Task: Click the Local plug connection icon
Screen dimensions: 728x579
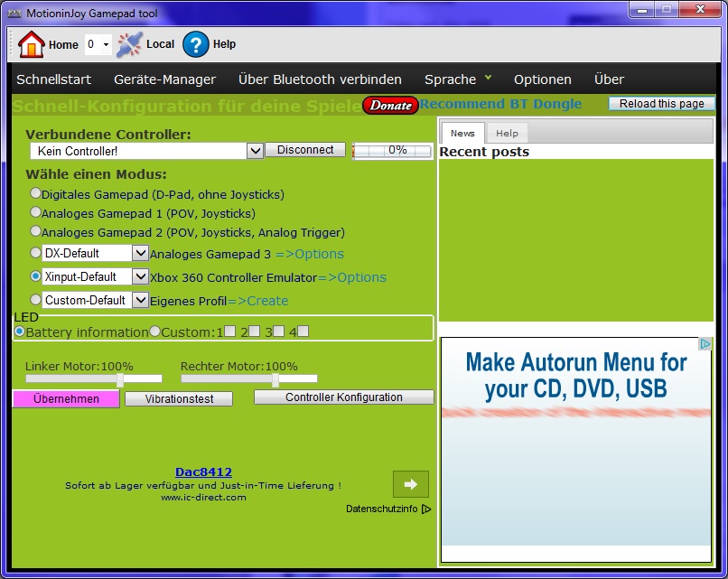Action: click(129, 44)
